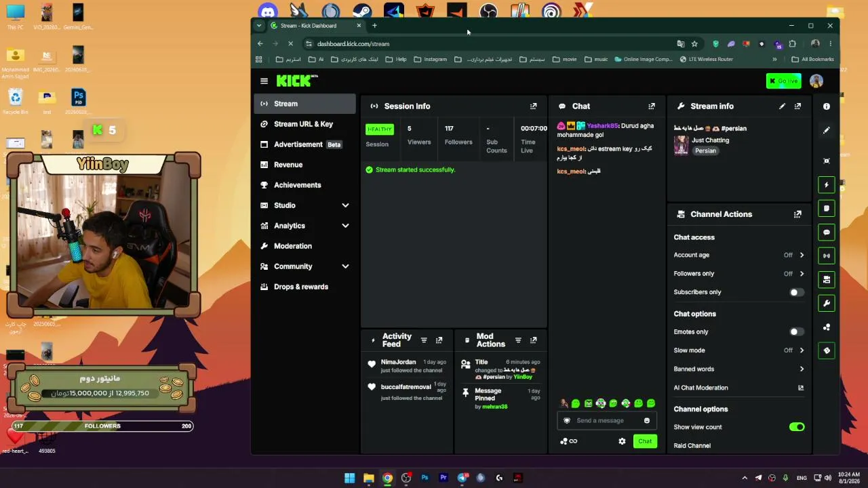868x488 pixels.
Task: Click the fullscreen frame icon in rail
Action: (826, 161)
